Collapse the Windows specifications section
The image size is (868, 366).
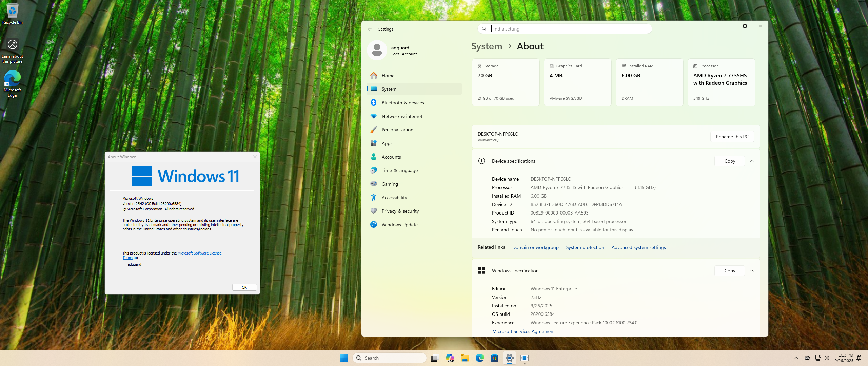(x=752, y=271)
